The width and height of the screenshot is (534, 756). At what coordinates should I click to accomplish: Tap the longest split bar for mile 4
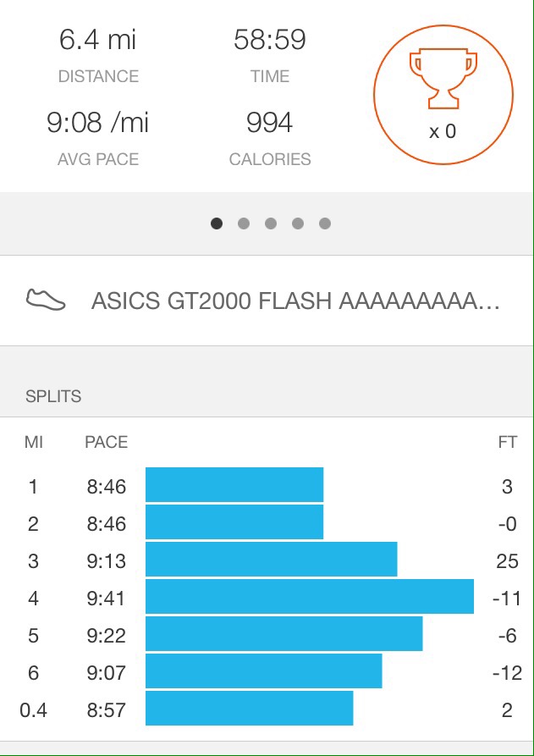[x=309, y=597]
